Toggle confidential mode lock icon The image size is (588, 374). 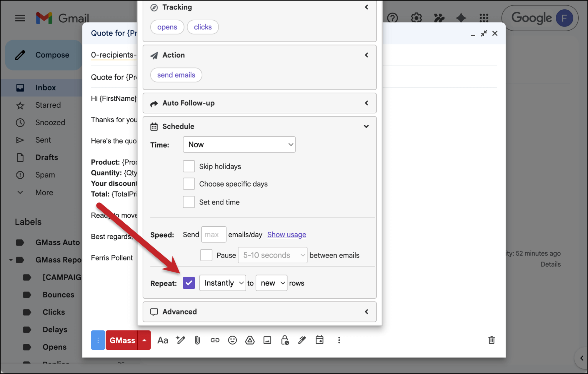285,340
